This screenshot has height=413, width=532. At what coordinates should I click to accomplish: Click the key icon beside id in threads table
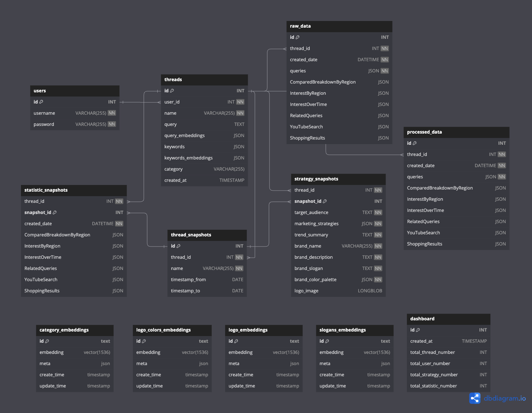tap(172, 91)
